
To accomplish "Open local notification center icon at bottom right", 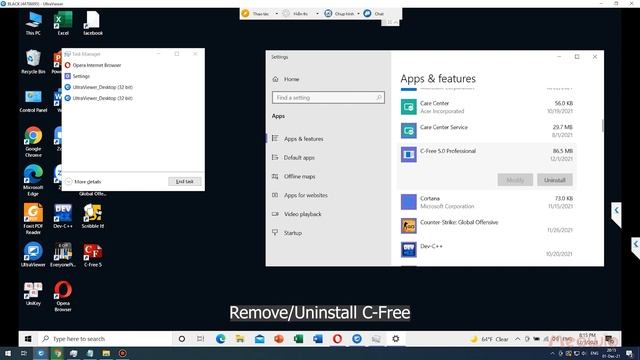I will click(629, 353).
